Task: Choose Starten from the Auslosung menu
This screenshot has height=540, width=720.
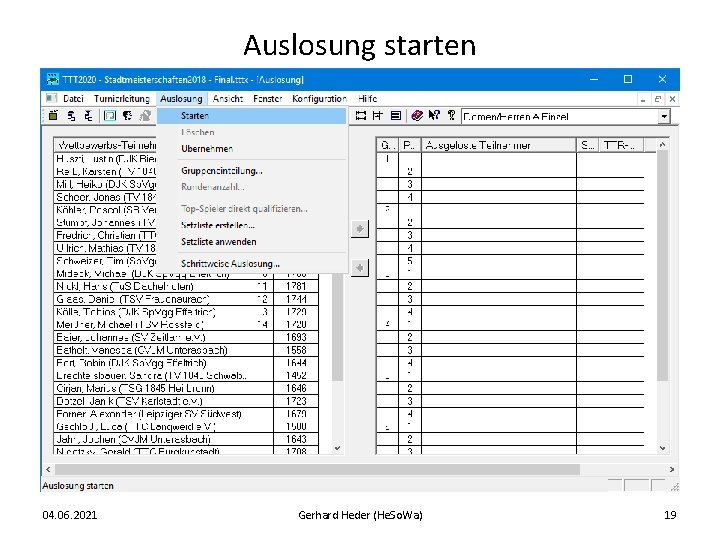Action: (252, 116)
